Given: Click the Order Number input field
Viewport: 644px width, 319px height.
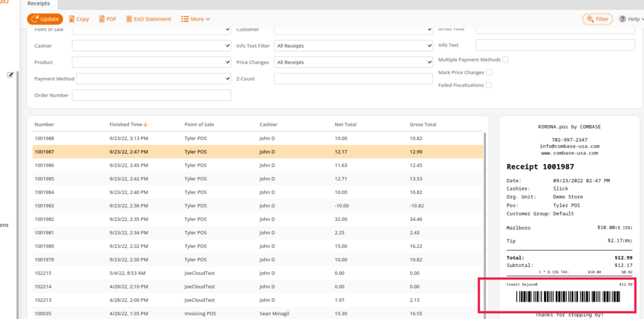Looking at the screenshot, I should pos(152,95).
